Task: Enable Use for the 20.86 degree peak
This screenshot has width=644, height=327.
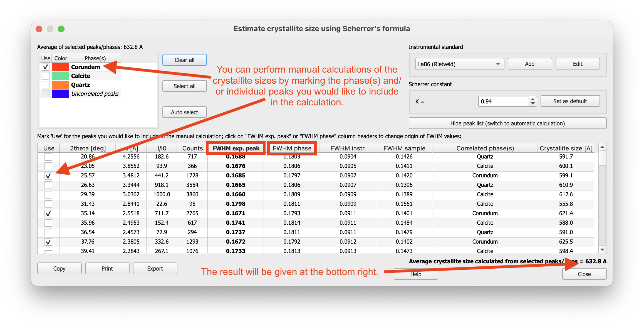Action: (x=48, y=157)
